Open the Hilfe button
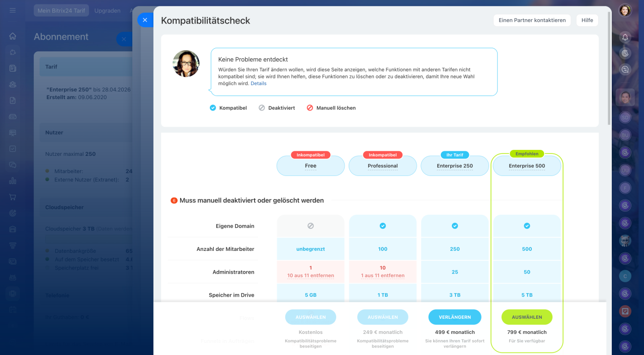 tap(587, 20)
